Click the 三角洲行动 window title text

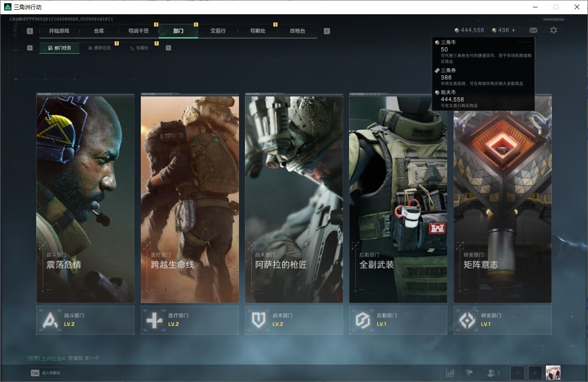click(x=28, y=7)
